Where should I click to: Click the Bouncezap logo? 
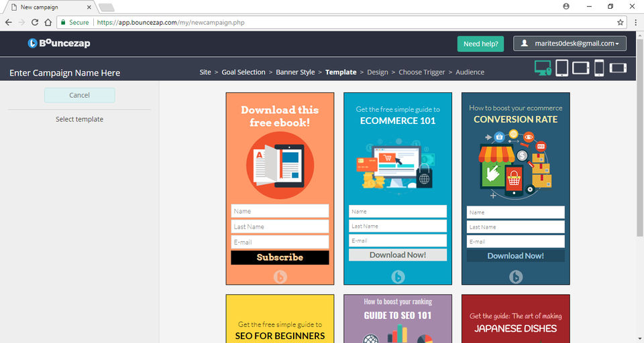point(59,43)
